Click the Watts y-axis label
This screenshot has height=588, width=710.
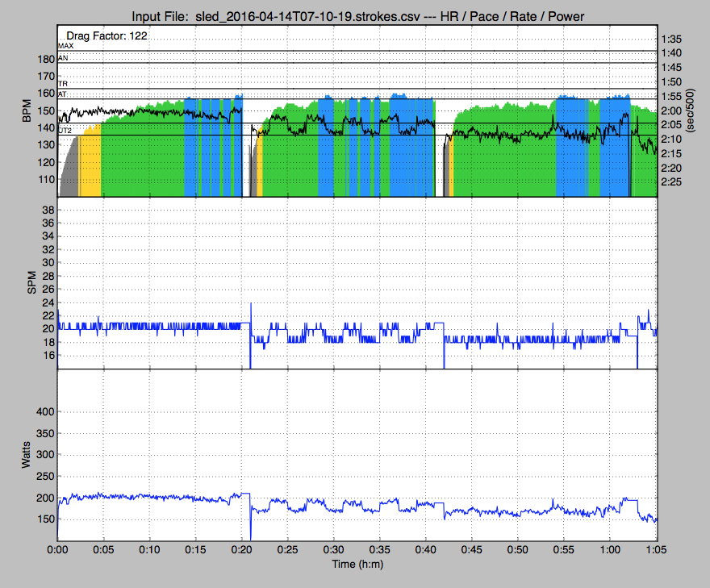26,455
